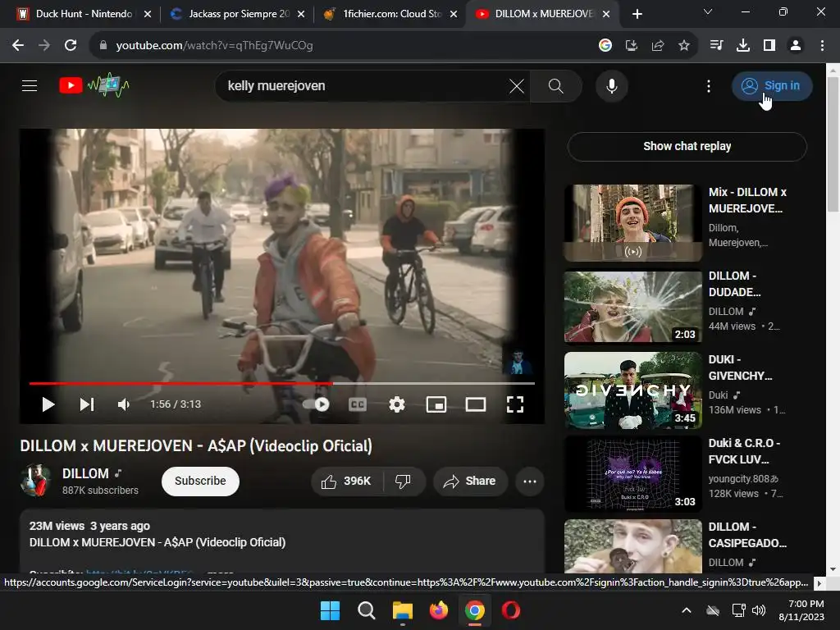
Task: Open more actions ellipsis under video
Action: [530, 481]
